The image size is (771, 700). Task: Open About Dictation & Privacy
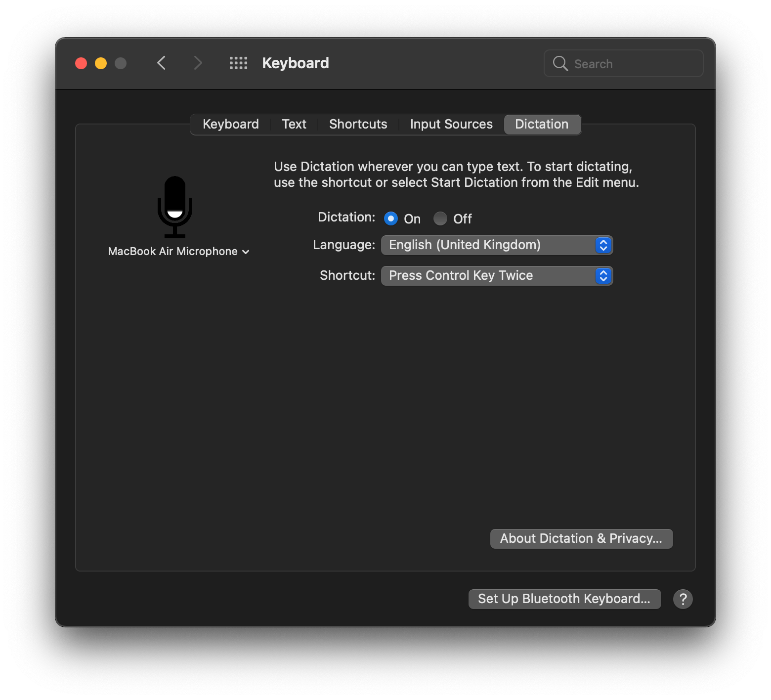[581, 538]
